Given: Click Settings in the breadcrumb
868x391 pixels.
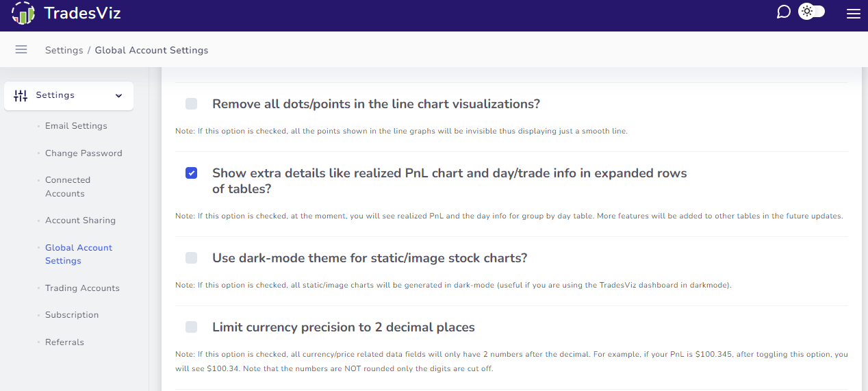Looking at the screenshot, I should (x=64, y=50).
